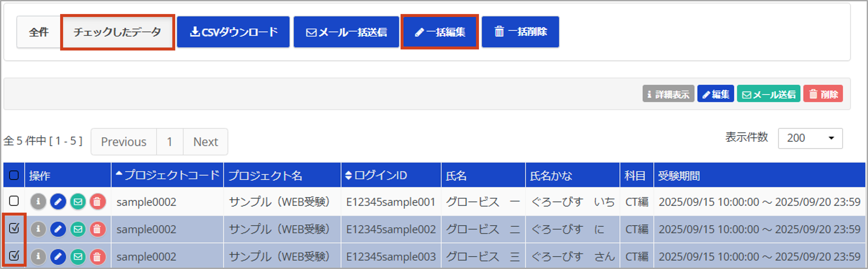Switch to the 全件 tab
868x269 pixels.
[x=39, y=32]
